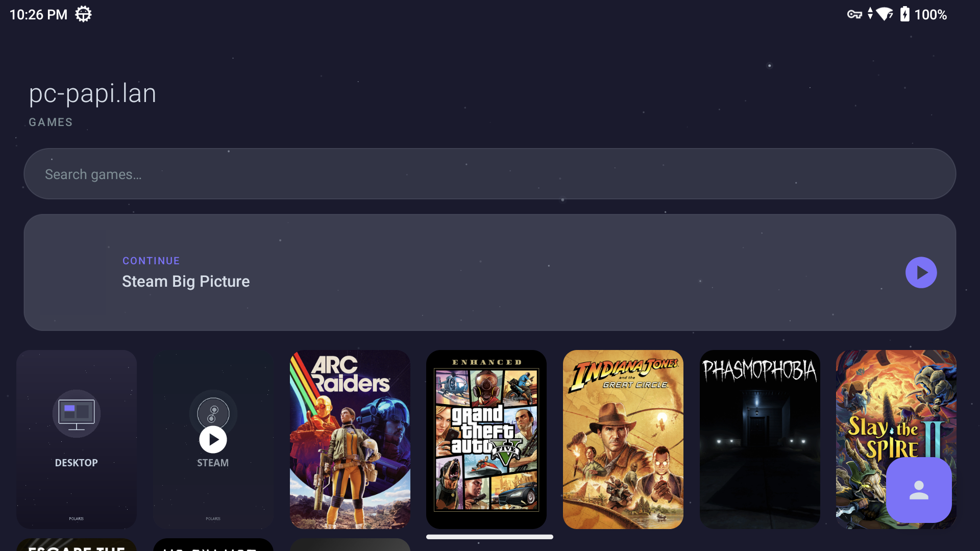
Task: Tap the battery charging status icon
Action: click(904, 14)
